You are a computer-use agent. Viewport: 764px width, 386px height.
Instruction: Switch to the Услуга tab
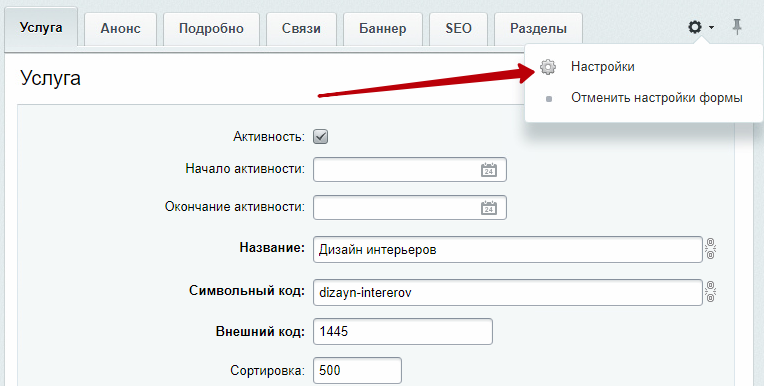click(41, 28)
